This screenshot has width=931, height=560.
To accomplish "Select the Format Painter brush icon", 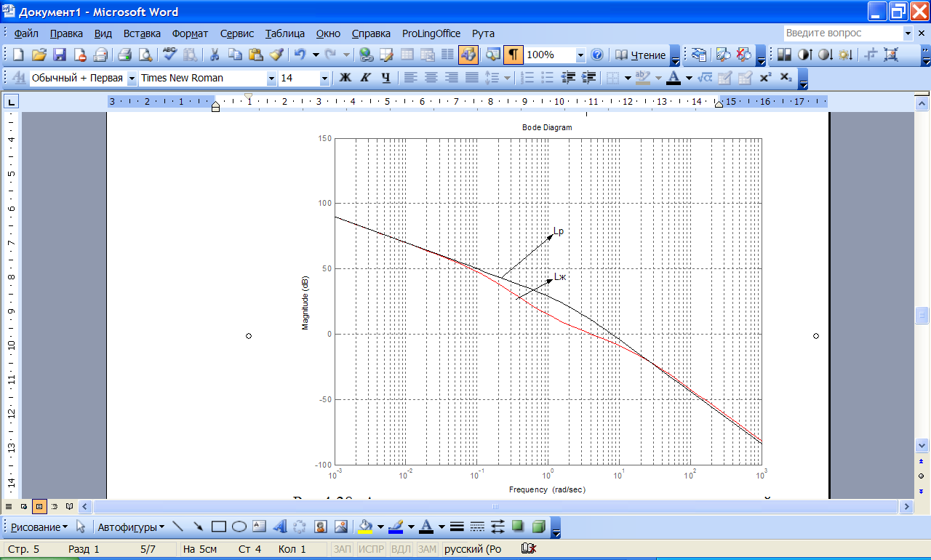I will click(276, 55).
